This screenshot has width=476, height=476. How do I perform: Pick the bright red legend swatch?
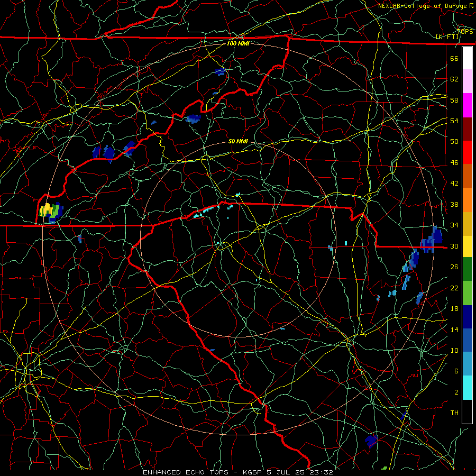click(x=467, y=152)
